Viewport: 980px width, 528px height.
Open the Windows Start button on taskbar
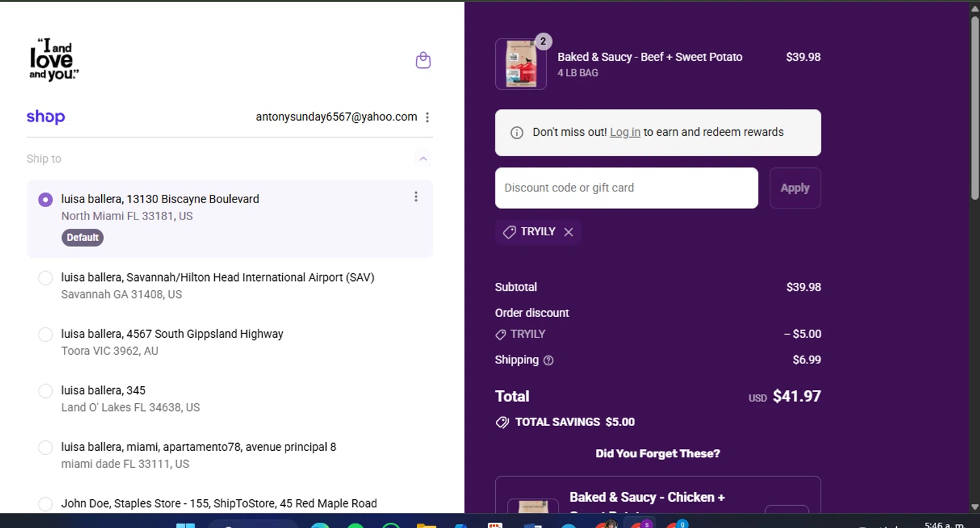pos(186,525)
